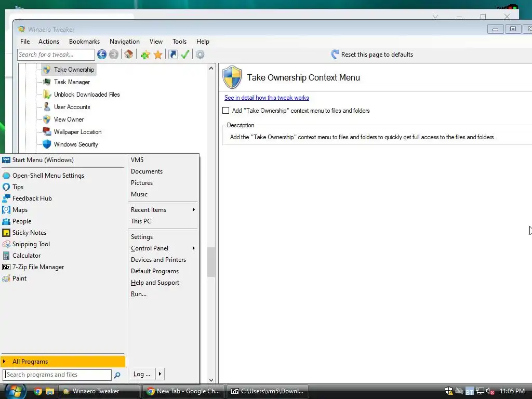
Task: Open the Navigation menu
Action: coord(125,42)
